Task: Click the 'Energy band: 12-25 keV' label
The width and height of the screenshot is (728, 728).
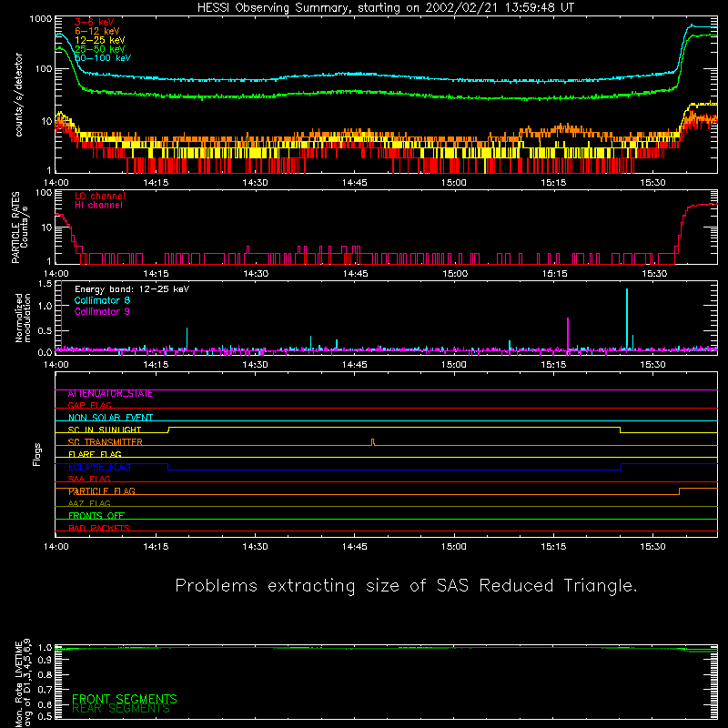Action: coord(132,289)
